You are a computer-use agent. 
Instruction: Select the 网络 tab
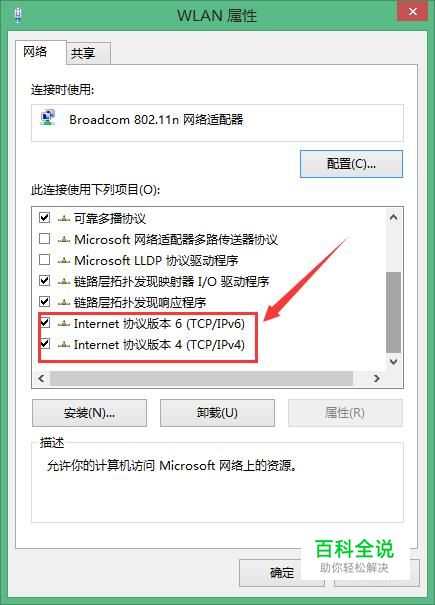point(41,52)
